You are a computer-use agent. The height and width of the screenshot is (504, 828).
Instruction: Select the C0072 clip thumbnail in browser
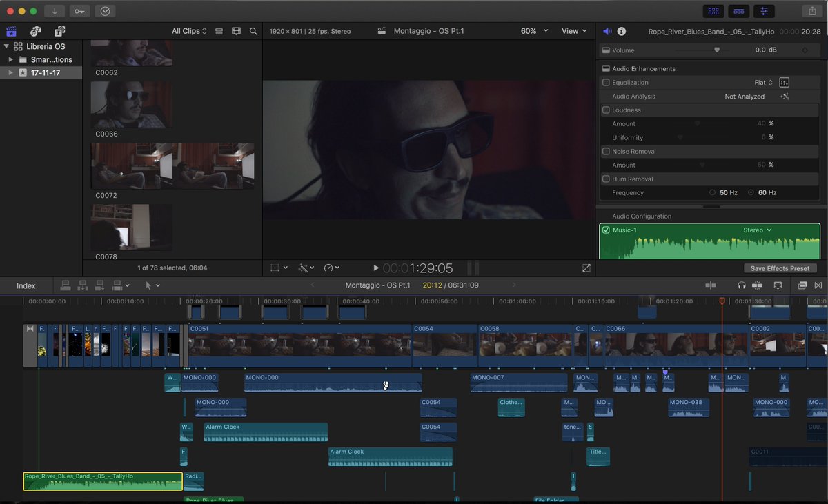pyautogui.click(x=172, y=166)
